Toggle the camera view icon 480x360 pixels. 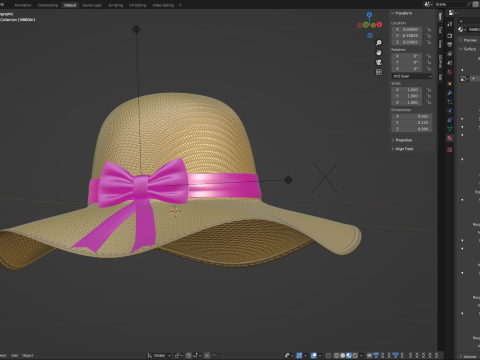tap(379, 62)
